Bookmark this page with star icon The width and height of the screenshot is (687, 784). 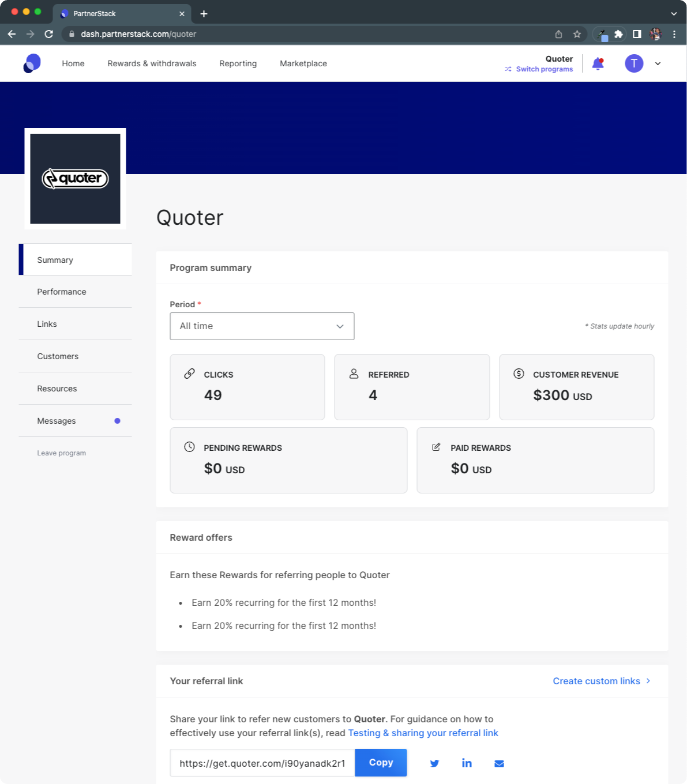coord(577,34)
